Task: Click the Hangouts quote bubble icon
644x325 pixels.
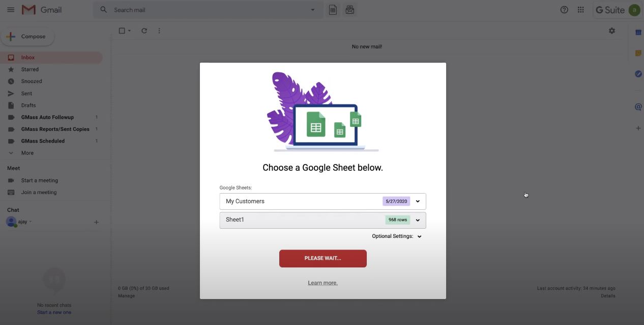Action: point(54,281)
